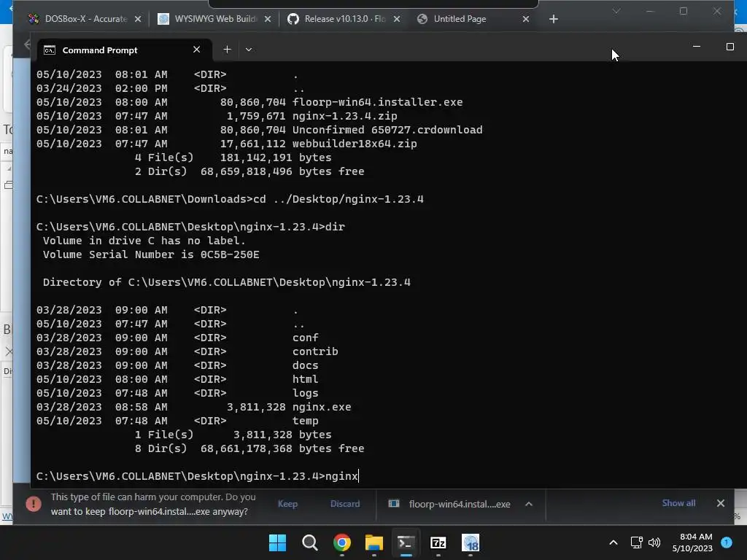The height and width of the screenshot is (560, 747).
Task: Open volume control tray icon
Action: [x=654, y=542]
